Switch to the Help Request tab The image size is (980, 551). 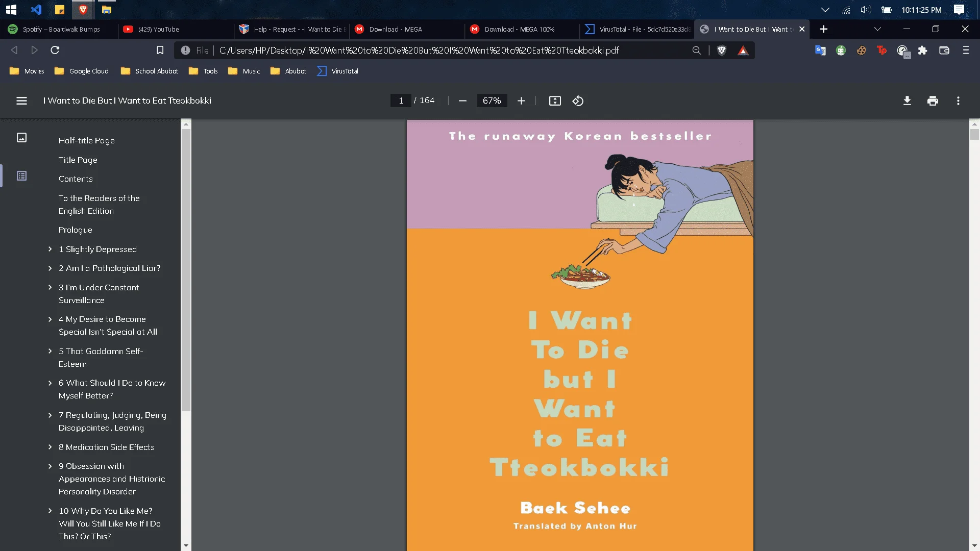pos(291,29)
